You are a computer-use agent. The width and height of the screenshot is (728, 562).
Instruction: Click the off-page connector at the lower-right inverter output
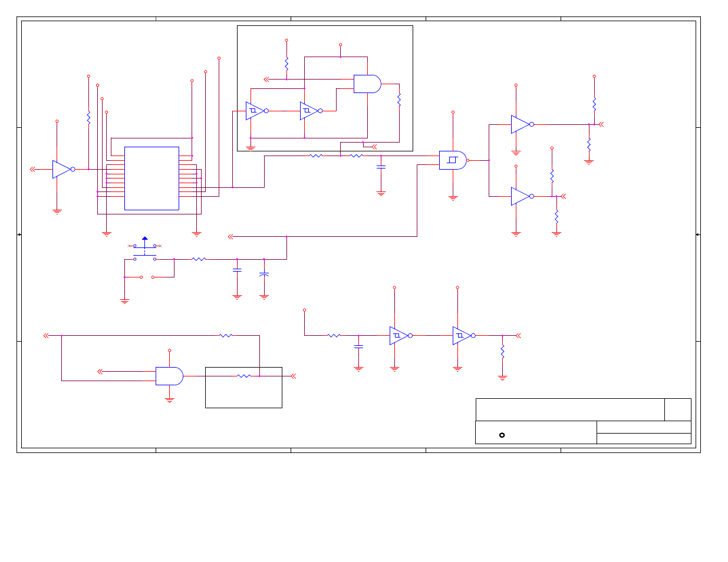[563, 196]
